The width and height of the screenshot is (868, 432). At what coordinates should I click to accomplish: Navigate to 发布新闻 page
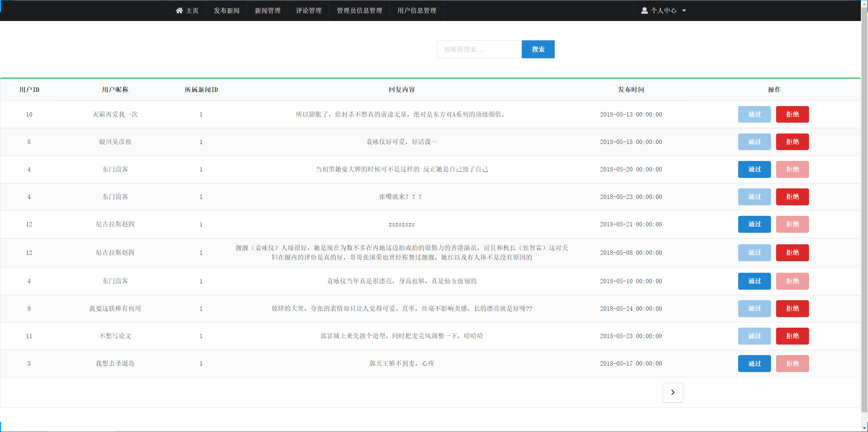coord(226,11)
